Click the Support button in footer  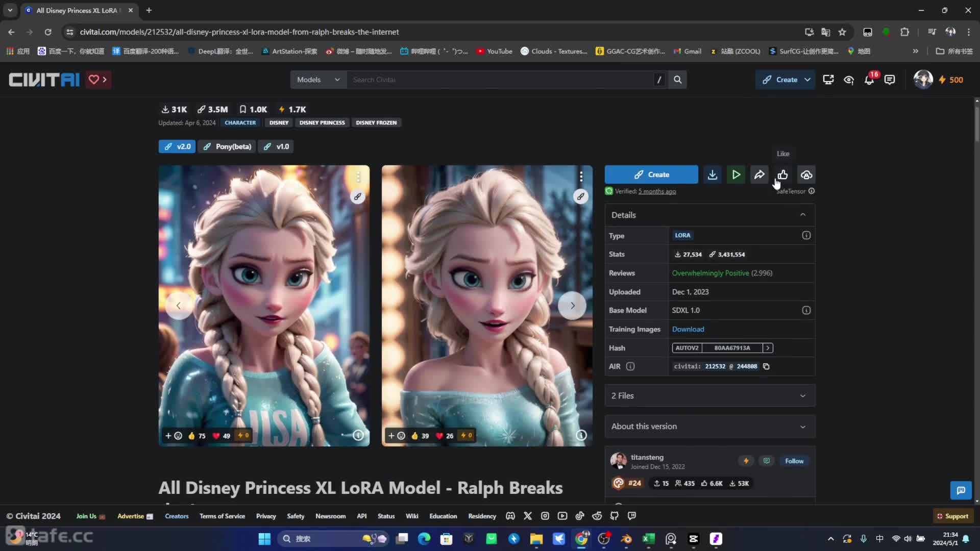pos(953,516)
